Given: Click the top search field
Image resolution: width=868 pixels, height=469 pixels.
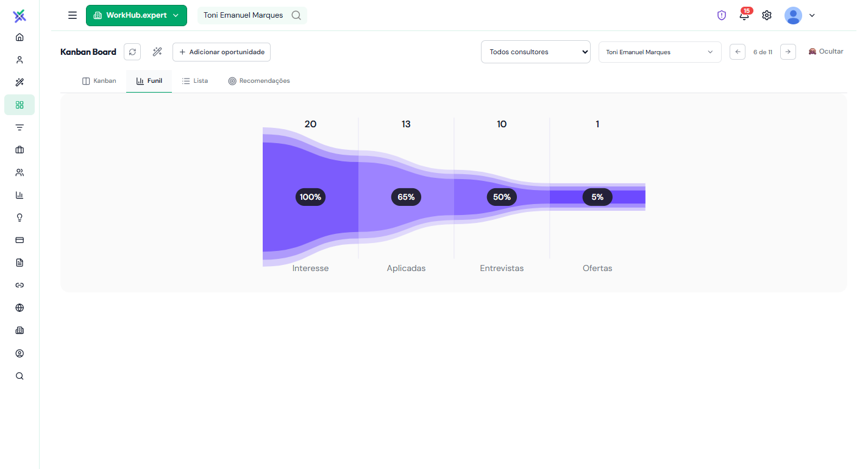Looking at the screenshot, I should pyautogui.click(x=252, y=15).
